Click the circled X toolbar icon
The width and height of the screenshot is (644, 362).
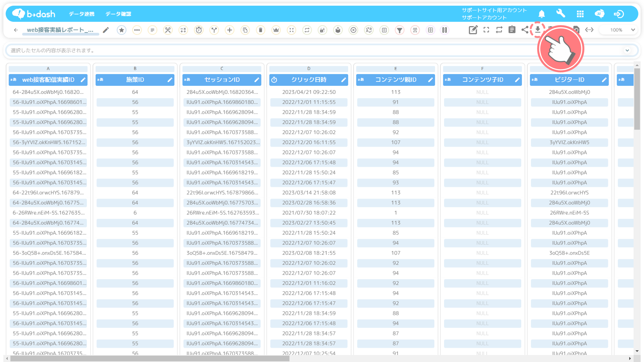coord(353,30)
